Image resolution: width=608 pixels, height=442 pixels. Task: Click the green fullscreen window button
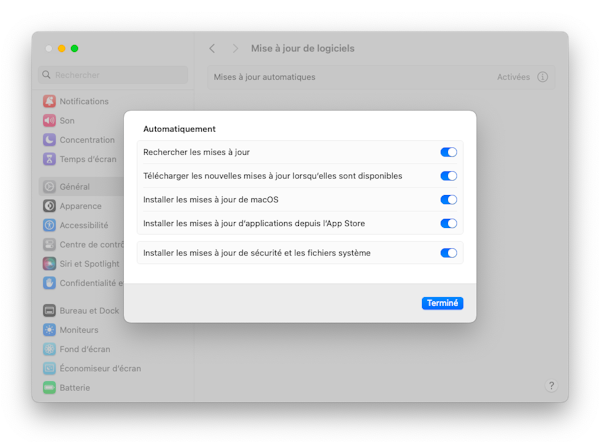click(74, 48)
